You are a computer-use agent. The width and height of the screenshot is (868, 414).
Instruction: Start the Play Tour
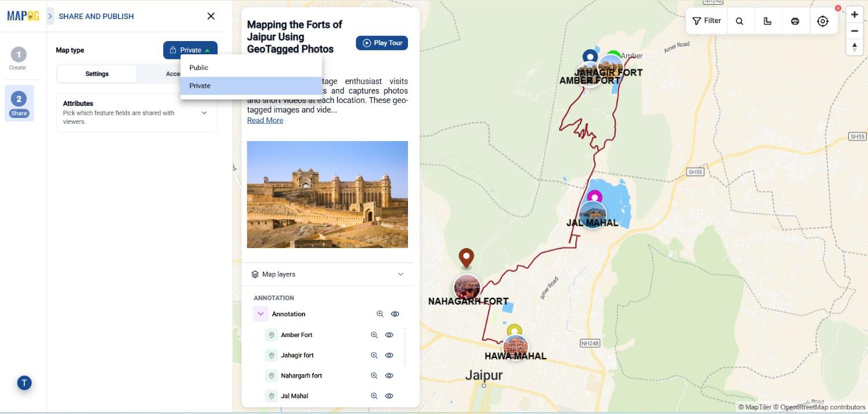pos(382,43)
